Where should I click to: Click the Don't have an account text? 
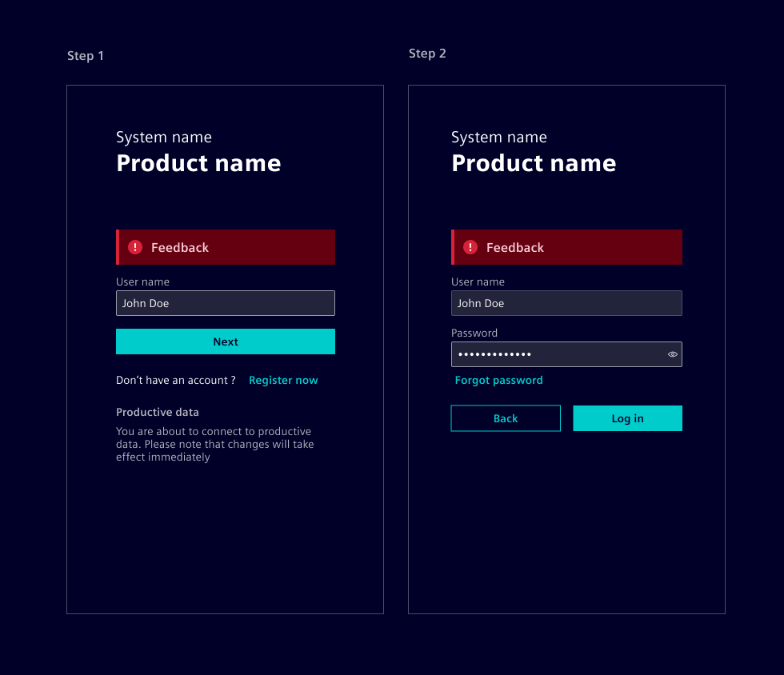click(x=176, y=380)
